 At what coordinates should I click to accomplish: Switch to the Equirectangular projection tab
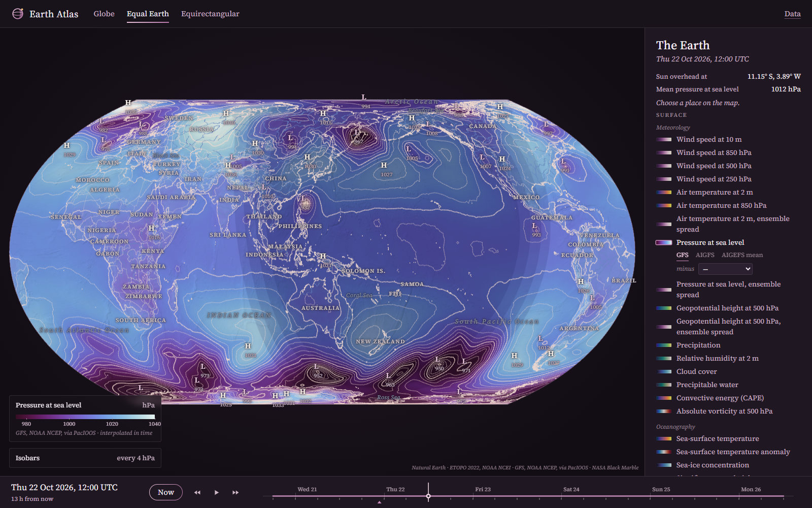pos(210,14)
